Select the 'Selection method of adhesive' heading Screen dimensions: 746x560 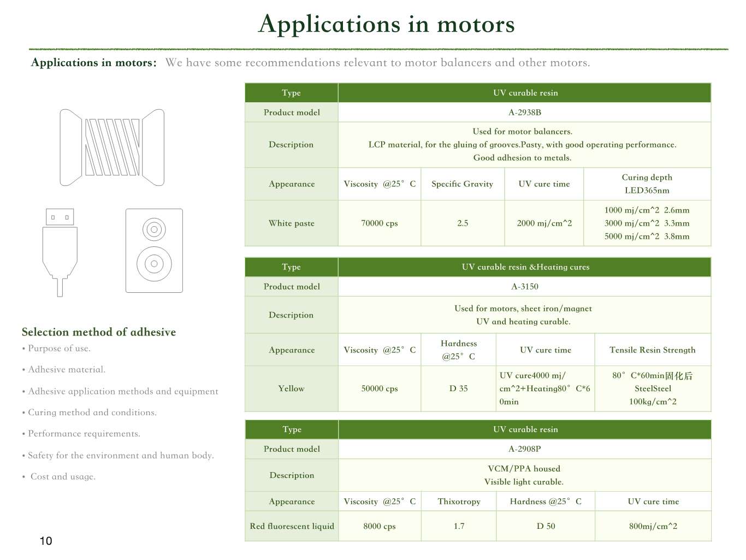[x=99, y=332]
